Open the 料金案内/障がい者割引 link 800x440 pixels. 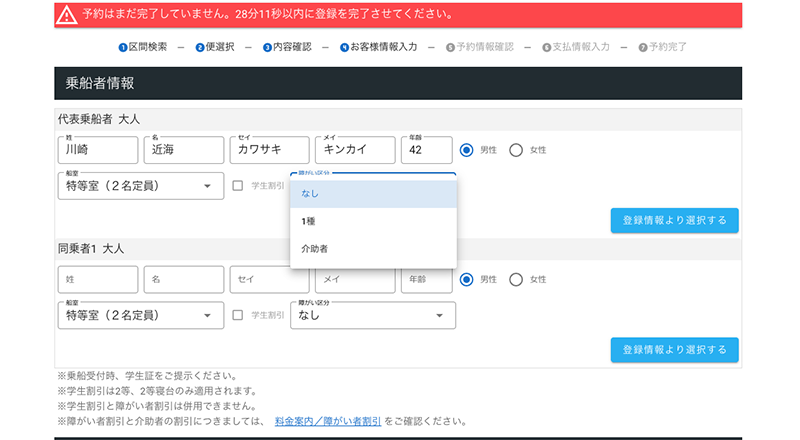[327, 422]
